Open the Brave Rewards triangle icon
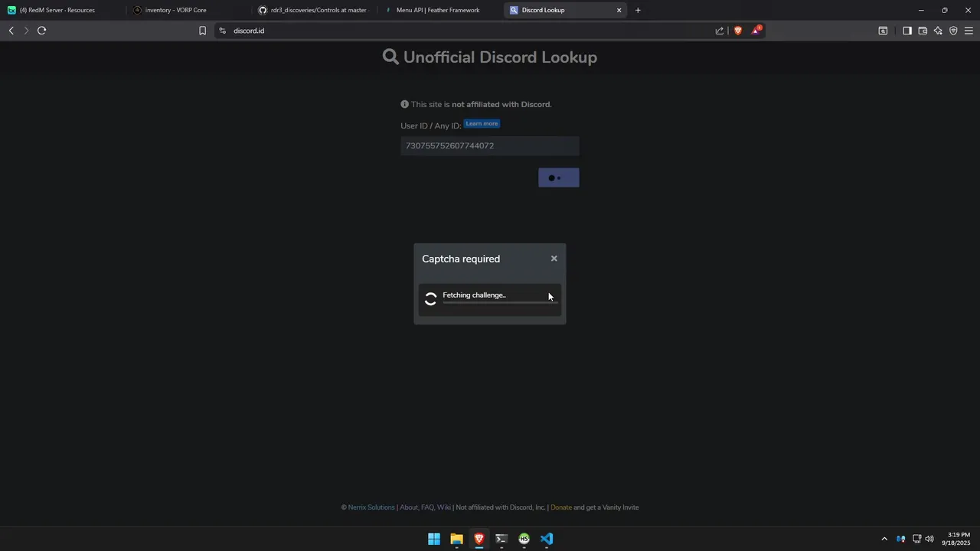 point(756,31)
